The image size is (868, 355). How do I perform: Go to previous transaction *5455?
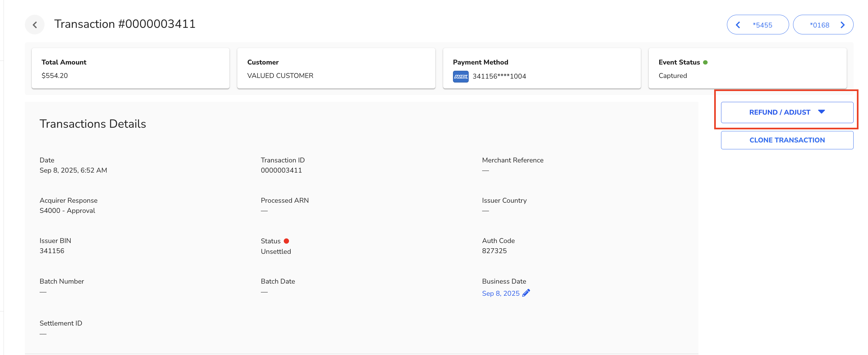tap(762, 25)
